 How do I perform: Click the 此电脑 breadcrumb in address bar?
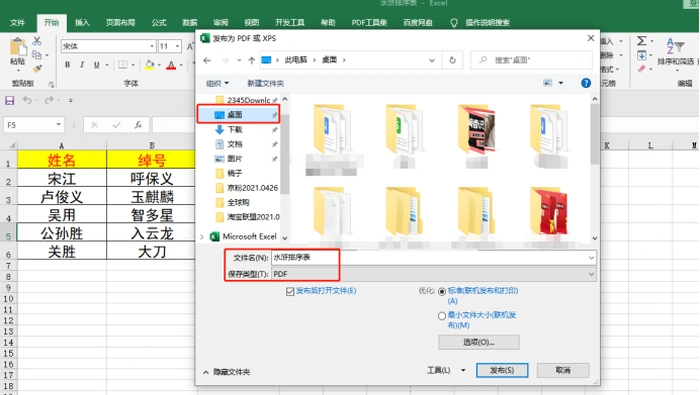[x=296, y=60]
